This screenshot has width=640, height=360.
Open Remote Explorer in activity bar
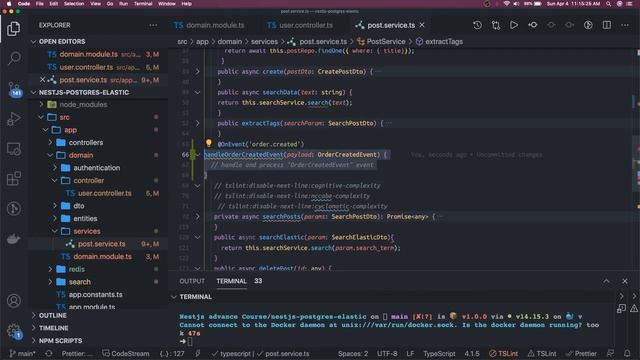(x=13, y=149)
